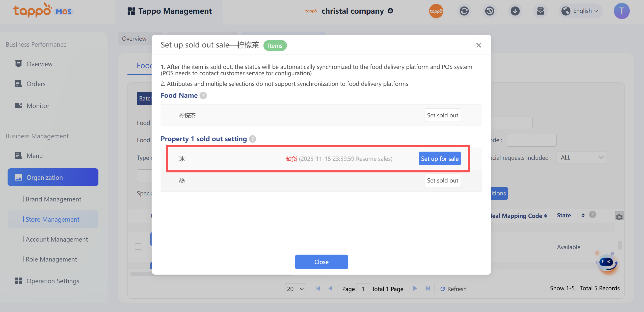644x312 pixels.
Task: Open table column settings gear icon
Action: click(x=619, y=217)
